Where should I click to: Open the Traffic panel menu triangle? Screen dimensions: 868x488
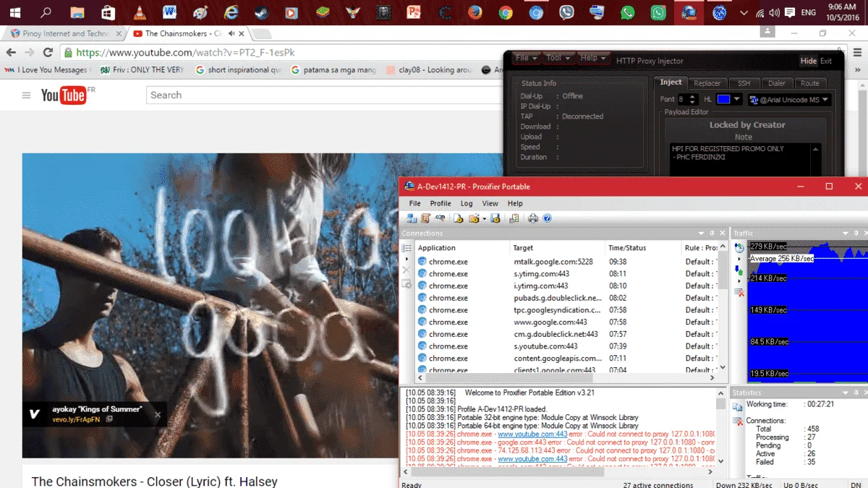tap(847, 234)
